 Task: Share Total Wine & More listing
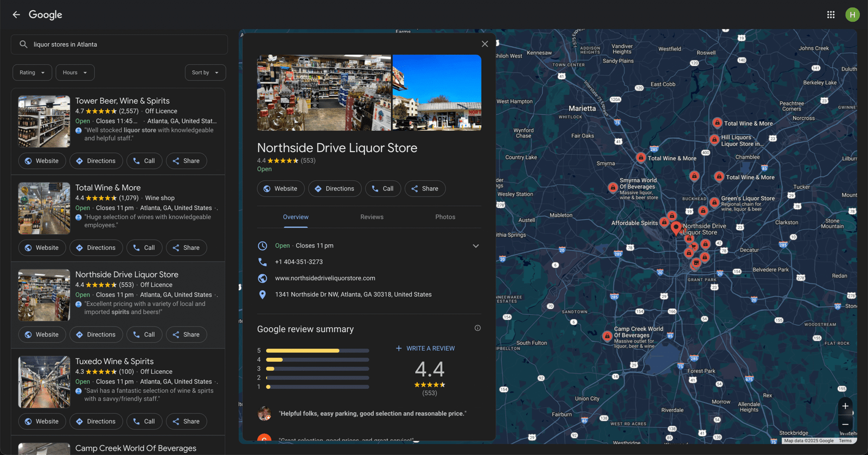pyautogui.click(x=186, y=248)
